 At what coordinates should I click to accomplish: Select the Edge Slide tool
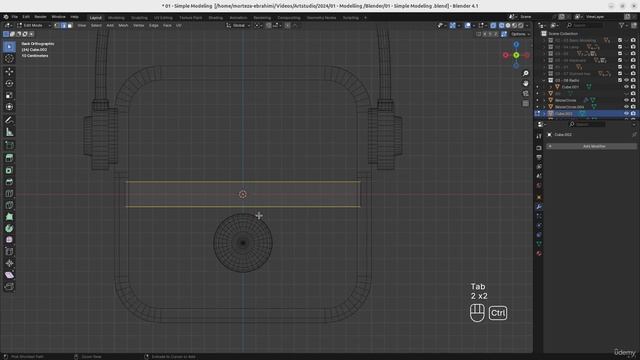point(9,251)
